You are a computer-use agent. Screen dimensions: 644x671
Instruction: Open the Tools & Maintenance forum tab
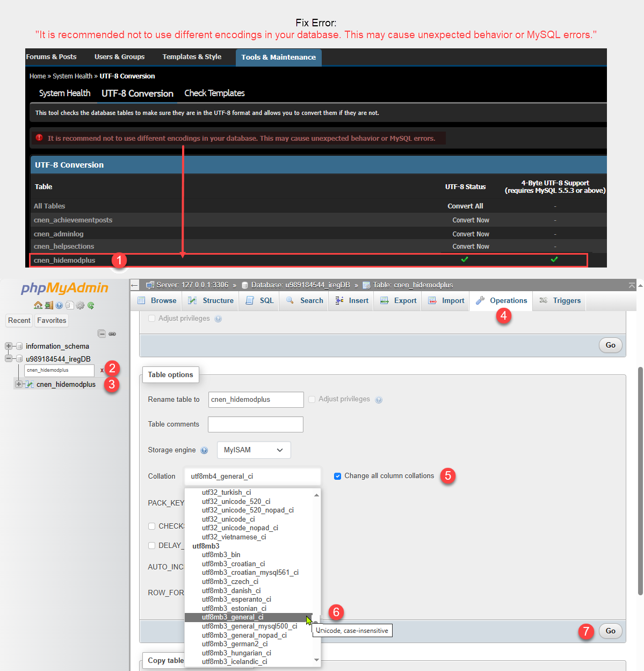point(278,57)
